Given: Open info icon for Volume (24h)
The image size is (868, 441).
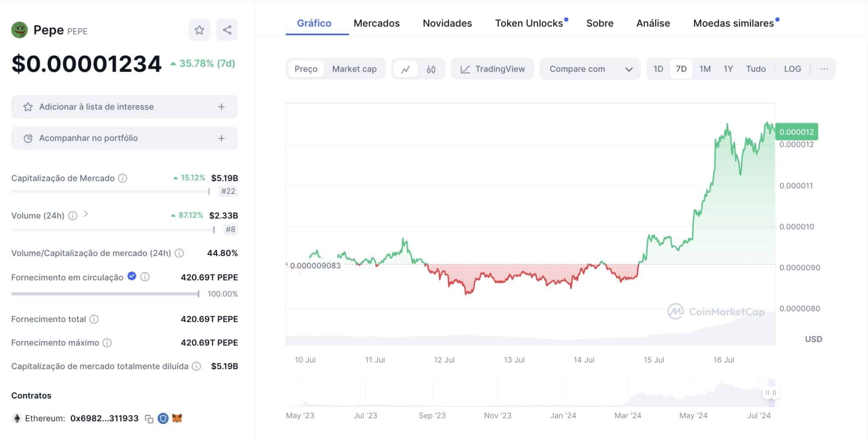Looking at the screenshot, I should point(73,215).
